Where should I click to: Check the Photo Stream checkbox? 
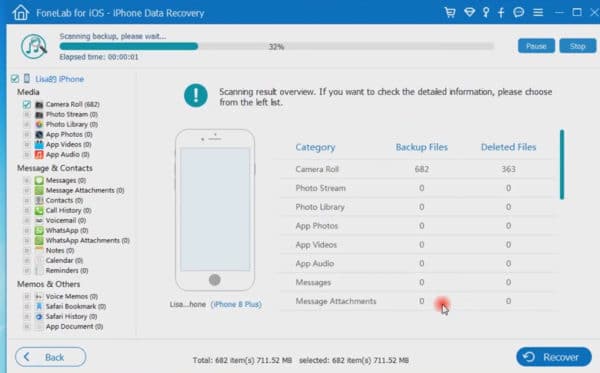27,114
